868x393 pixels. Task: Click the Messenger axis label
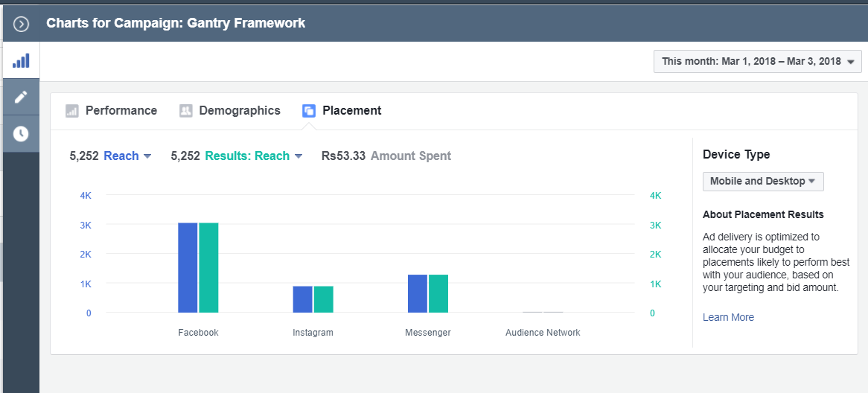click(x=428, y=333)
